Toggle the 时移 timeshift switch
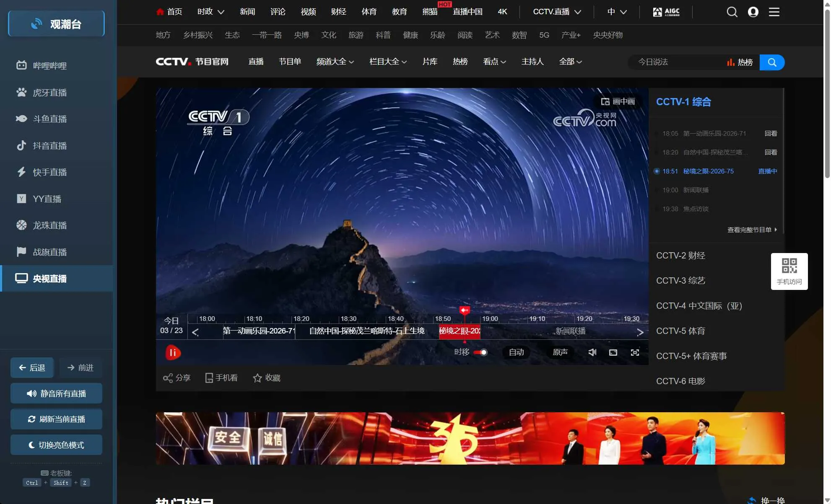Image resolution: width=831 pixels, height=504 pixels. click(x=480, y=352)
